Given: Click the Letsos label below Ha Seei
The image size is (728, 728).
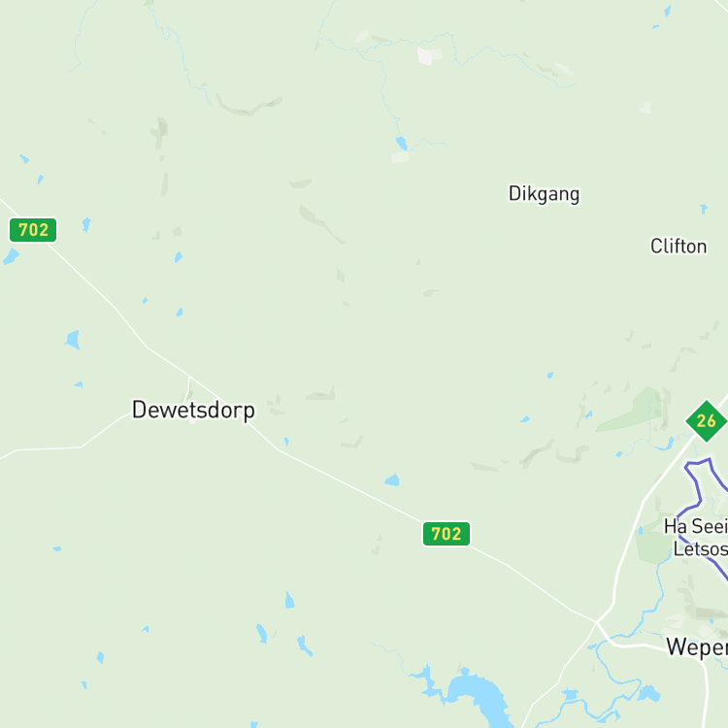Looking at the screenshot, I should [x=700, y=549].
